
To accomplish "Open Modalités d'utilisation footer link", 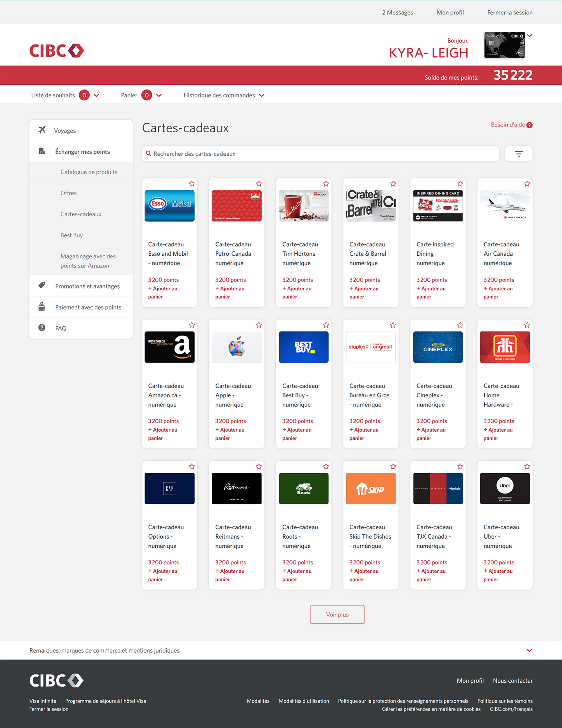I will (304, 701).
